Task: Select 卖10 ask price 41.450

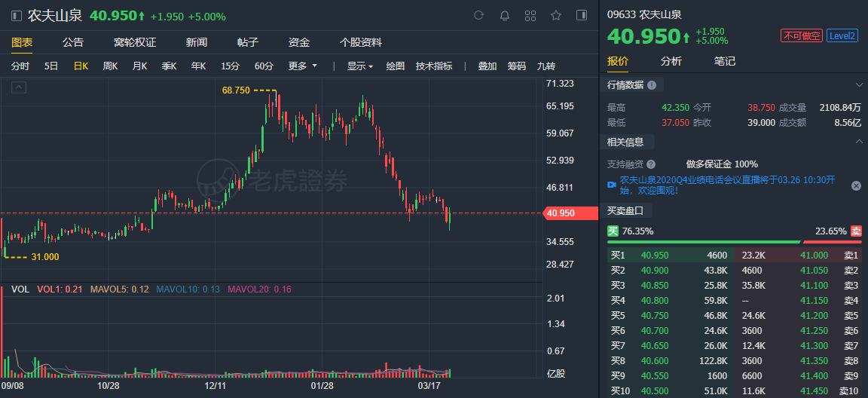Action: pyautogui.click(x=815, y=390)
